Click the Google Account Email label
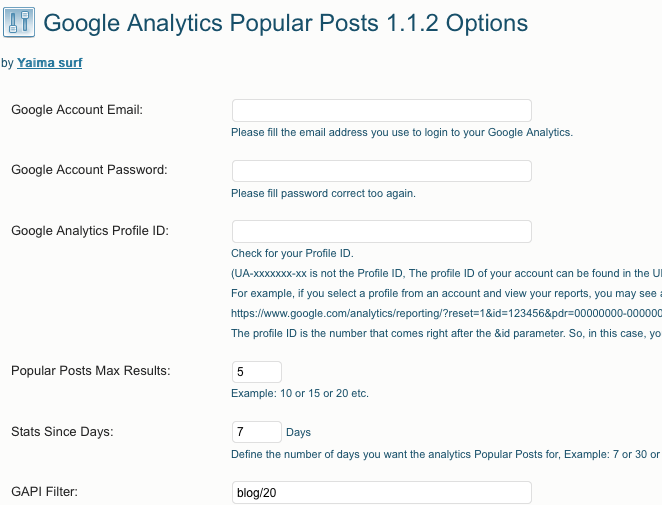Screen dimensions: 662x505 77,110
